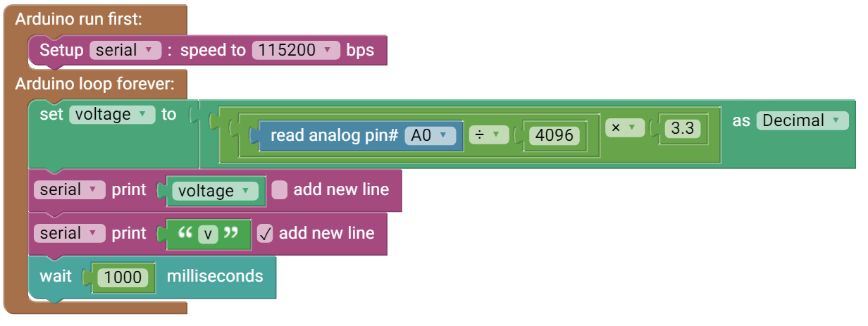Enable add new line for voltage print

(280, 190)
